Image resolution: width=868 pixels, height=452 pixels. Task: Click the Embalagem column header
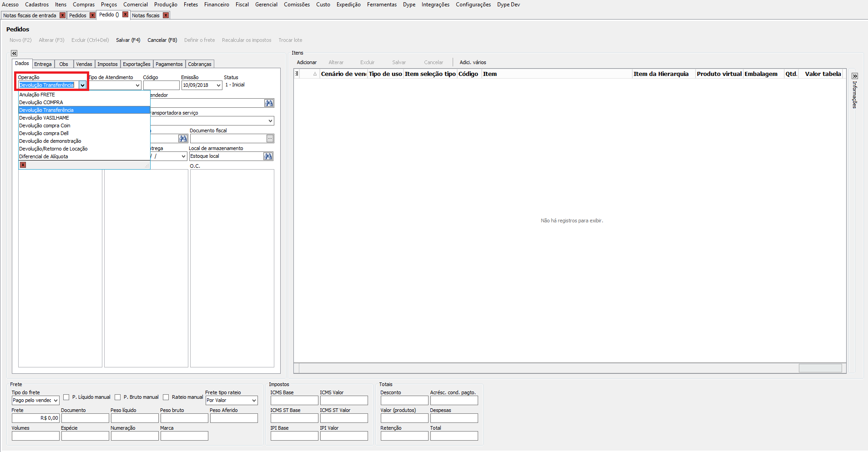(x=763, y=74)
